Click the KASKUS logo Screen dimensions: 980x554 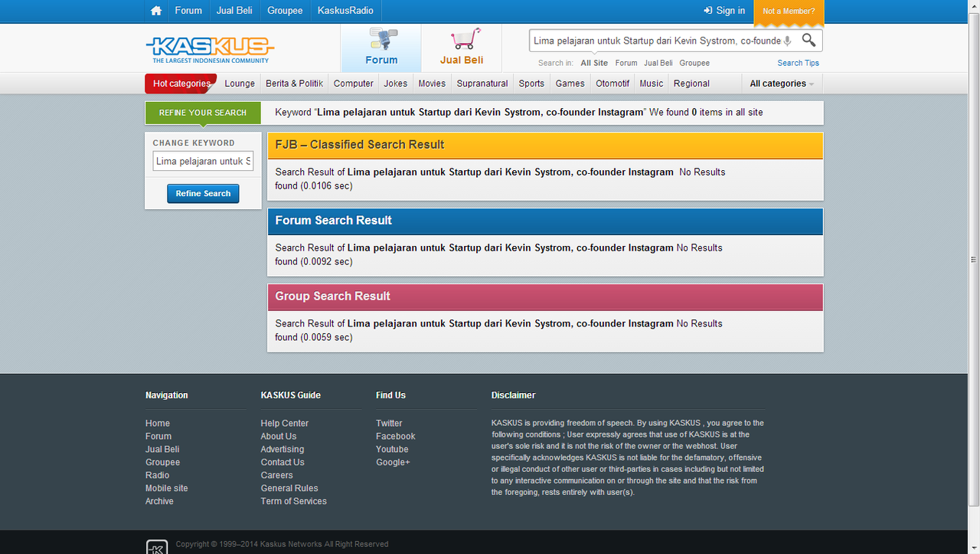tap(210, 50)
